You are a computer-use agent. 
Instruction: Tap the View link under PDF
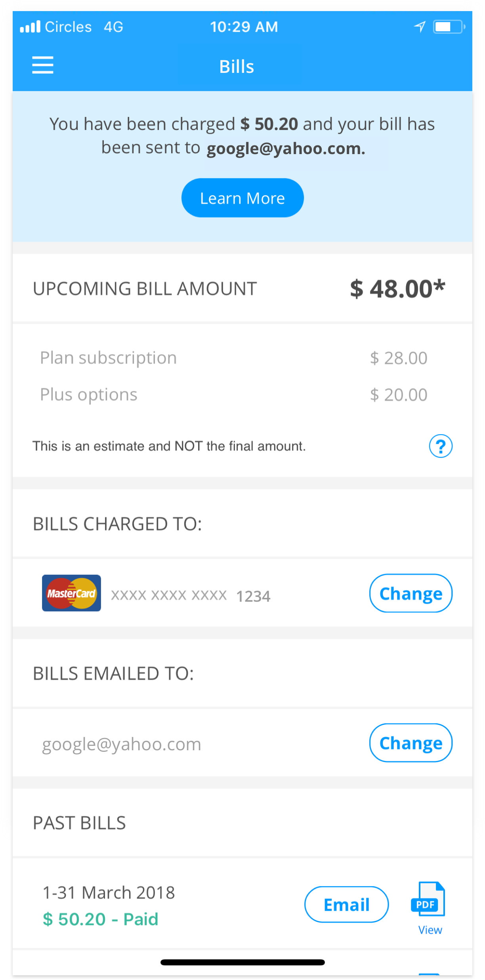click(x=430, y=930)
